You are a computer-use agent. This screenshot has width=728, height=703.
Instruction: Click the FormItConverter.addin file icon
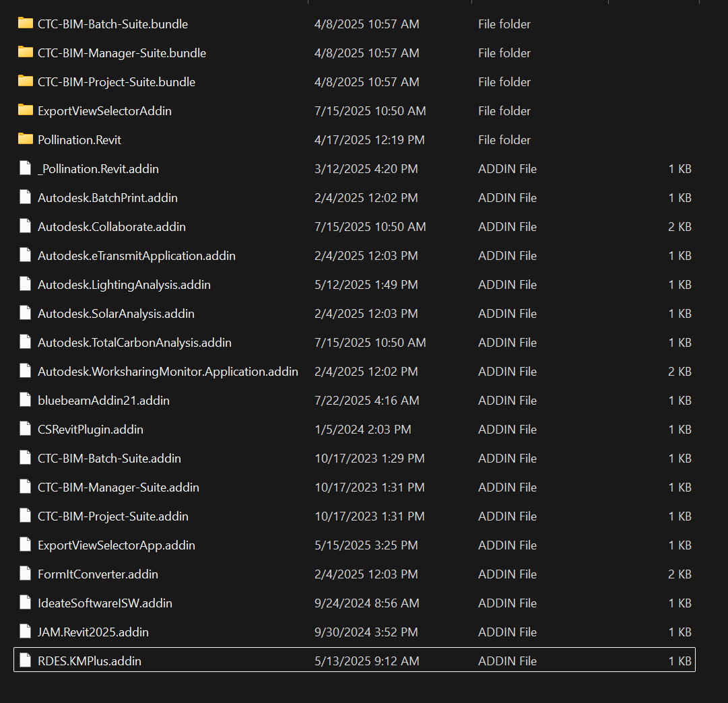tap(26, 574)
